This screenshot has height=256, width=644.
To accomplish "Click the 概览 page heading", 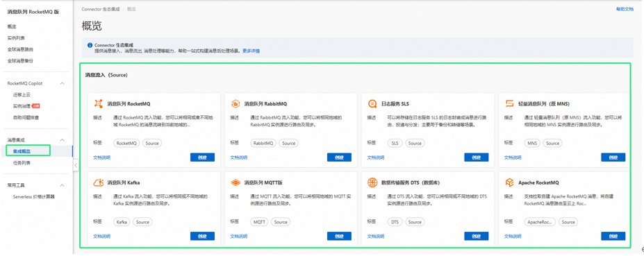I will click(92, 26).
